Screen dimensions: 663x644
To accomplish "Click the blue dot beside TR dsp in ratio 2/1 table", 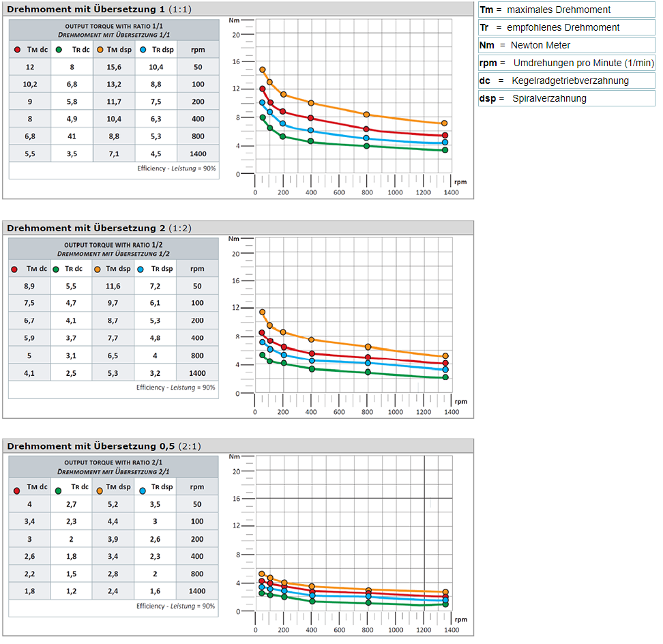I will point(143,491).
